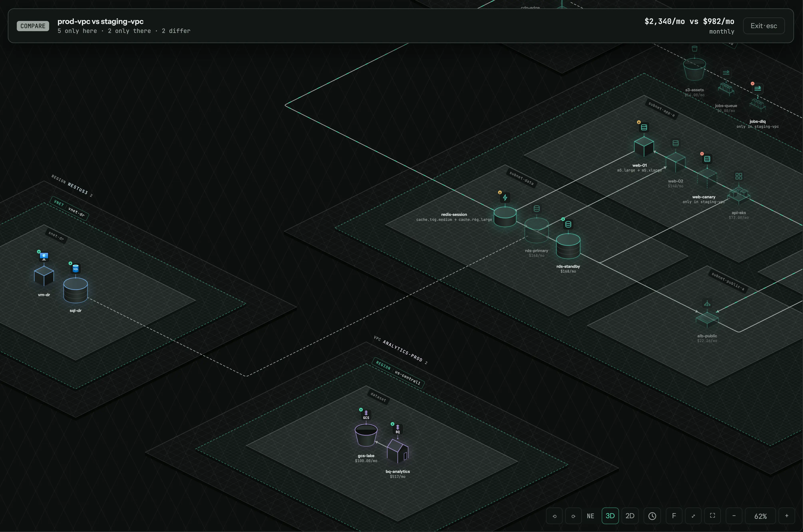Rotate view clockwise
803x532 pixels.
point(573,516)
